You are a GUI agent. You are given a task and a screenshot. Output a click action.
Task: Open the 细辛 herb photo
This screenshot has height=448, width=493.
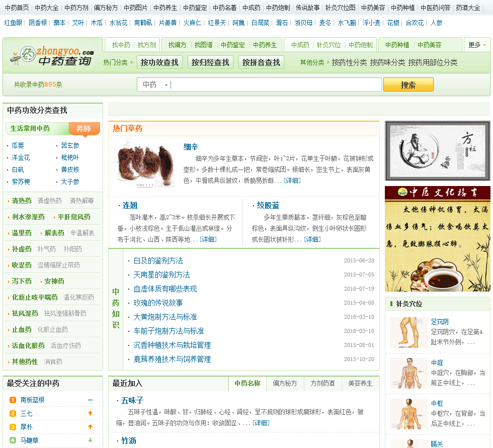(x=145, y=165)
